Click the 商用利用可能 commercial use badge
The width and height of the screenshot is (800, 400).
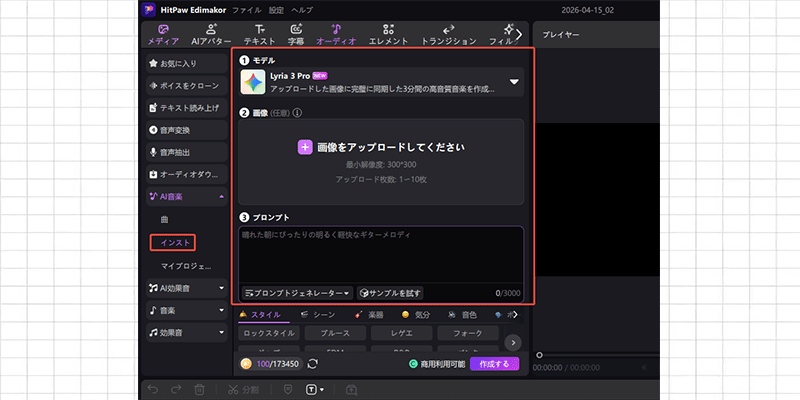[x=437, y=364]
